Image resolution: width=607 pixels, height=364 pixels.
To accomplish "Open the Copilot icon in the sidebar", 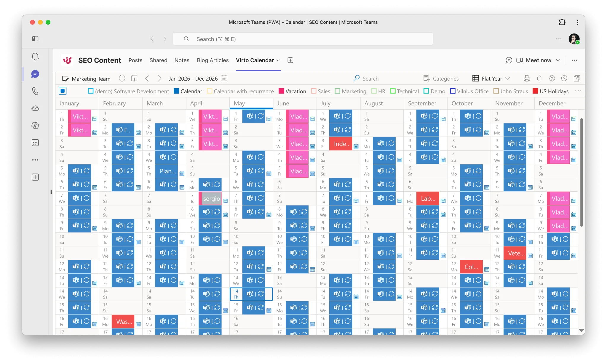I will 35,126.
